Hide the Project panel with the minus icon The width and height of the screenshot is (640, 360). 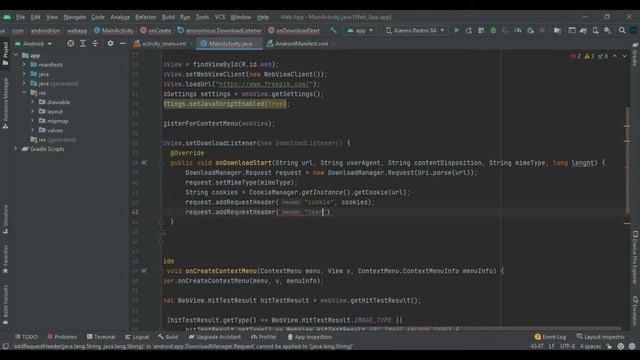(x=122, y=43)
